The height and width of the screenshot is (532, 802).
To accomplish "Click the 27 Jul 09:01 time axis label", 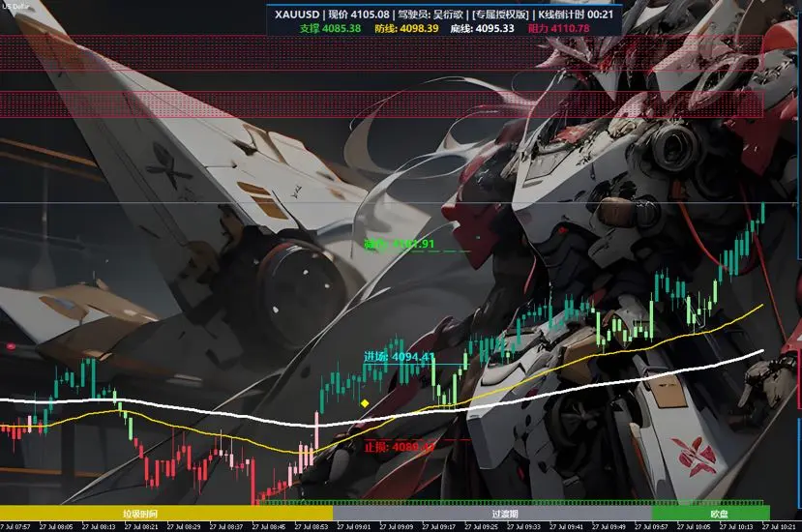I will click(353, 526).
